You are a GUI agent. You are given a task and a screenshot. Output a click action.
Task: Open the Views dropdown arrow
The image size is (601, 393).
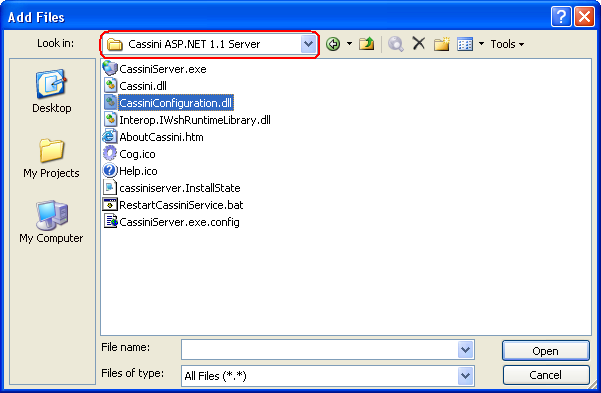pyautogui.click(x=481, y=44)
